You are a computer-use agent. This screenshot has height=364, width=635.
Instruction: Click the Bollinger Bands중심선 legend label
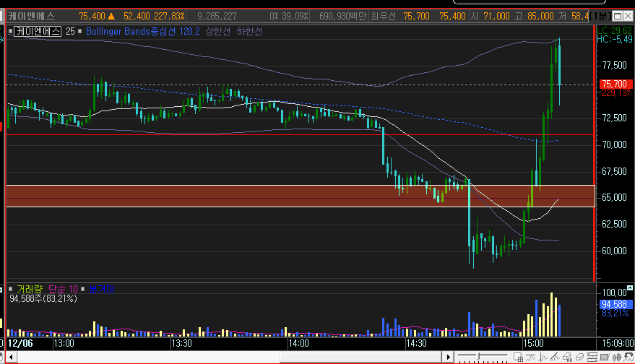pyautogui.click(x=131, y=31)
